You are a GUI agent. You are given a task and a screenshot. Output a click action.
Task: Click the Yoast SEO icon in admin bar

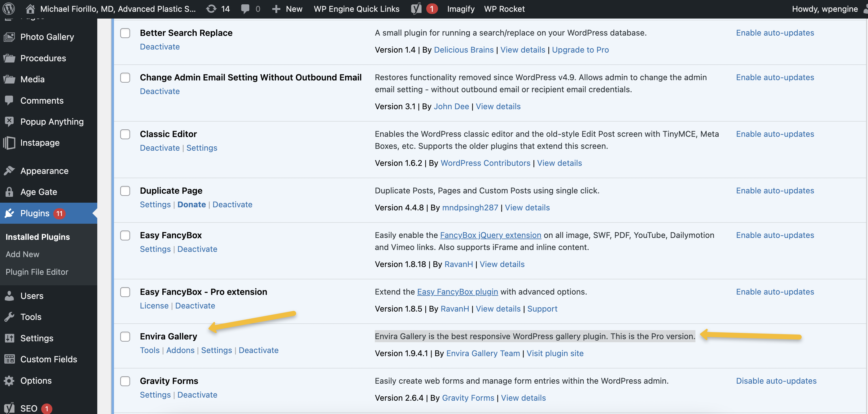point(416,9)
